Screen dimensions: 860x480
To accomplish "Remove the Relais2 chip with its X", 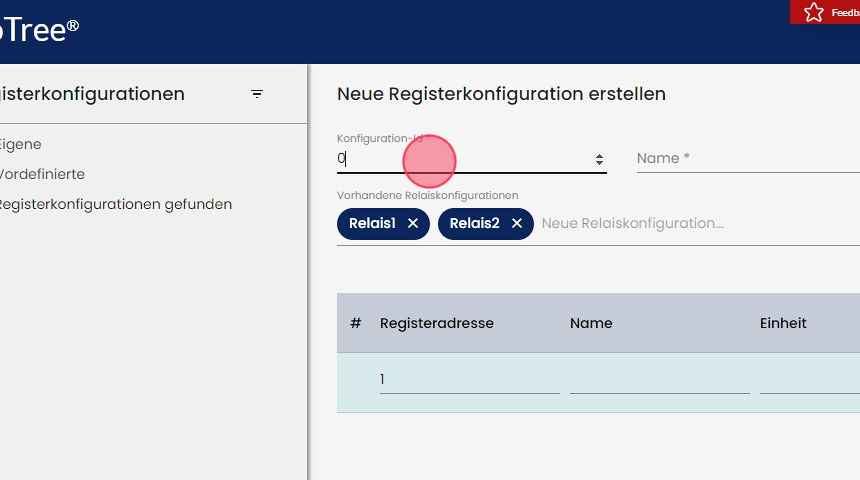I will point(517,224).
